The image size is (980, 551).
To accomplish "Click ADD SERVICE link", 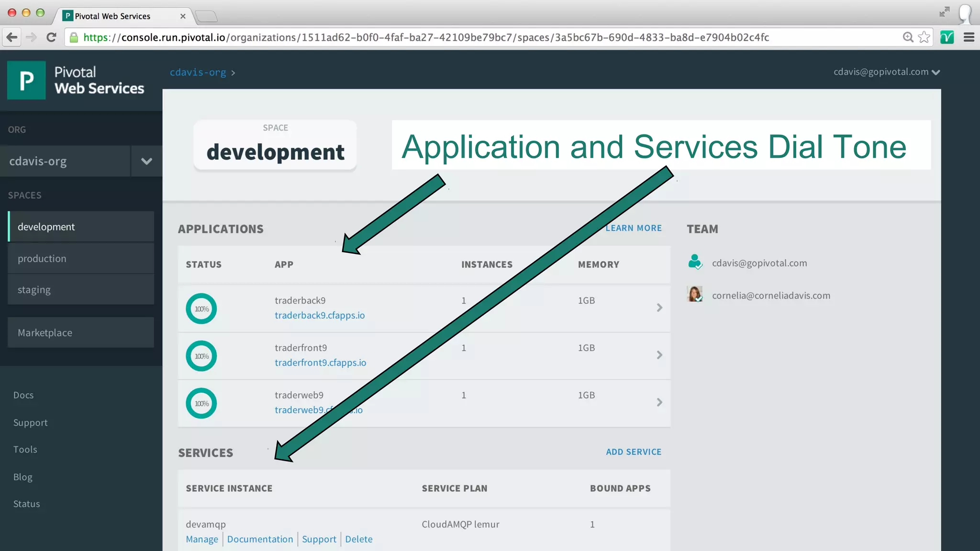I will pos(634,452).
